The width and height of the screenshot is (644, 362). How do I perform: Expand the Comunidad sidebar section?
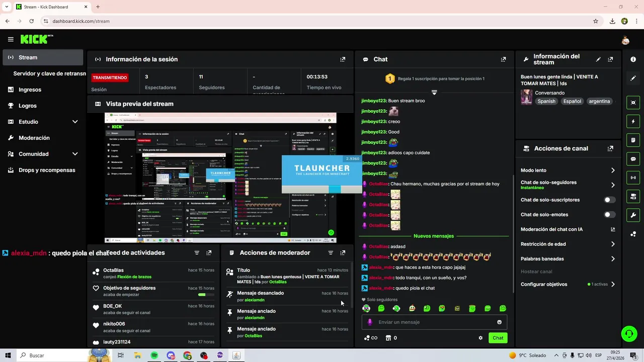pyautogui.click(x=75, y=154)
